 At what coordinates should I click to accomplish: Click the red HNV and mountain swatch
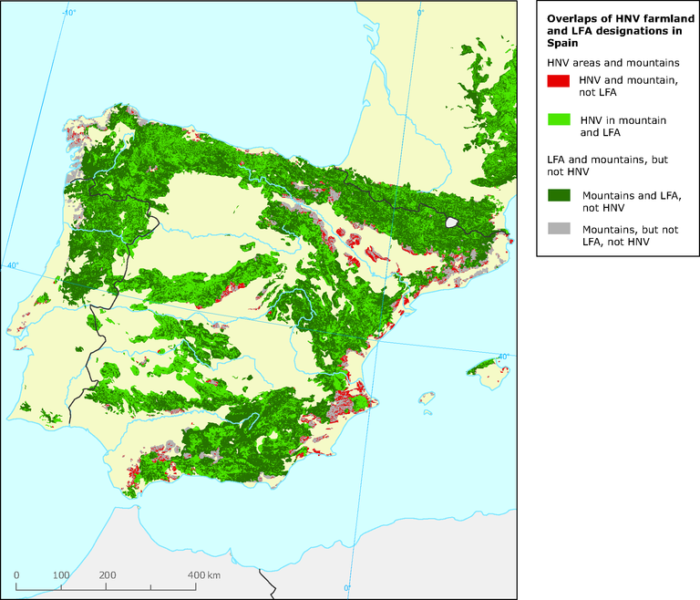558,81
